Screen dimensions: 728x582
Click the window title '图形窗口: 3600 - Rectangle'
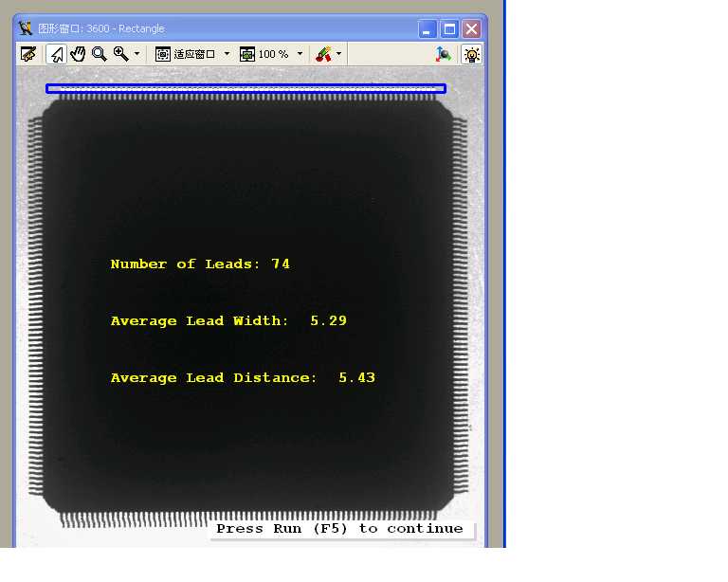[101, 28]
